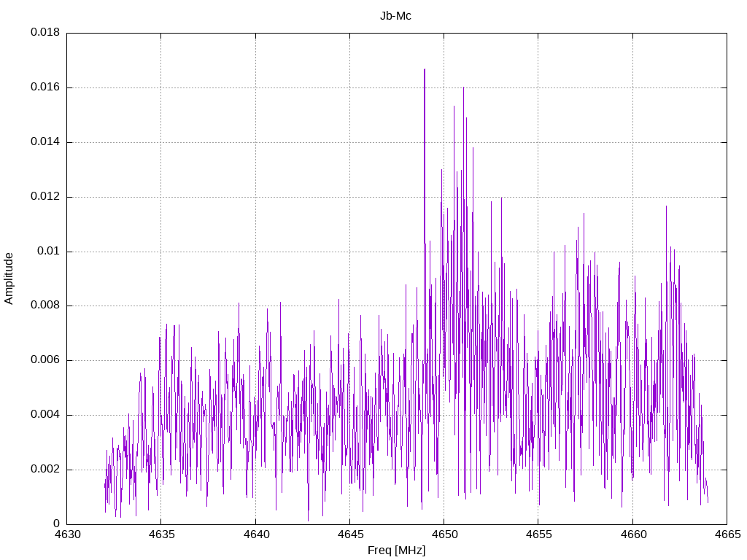Click the y-axis tick label 0.012
The height and width of the screenshot is (560, 747).
coord(45,196)
